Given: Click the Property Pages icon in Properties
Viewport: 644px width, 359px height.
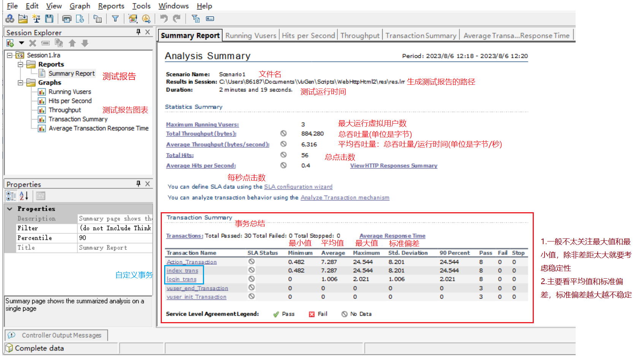Looking at the screenshot, I should [41, 196].
